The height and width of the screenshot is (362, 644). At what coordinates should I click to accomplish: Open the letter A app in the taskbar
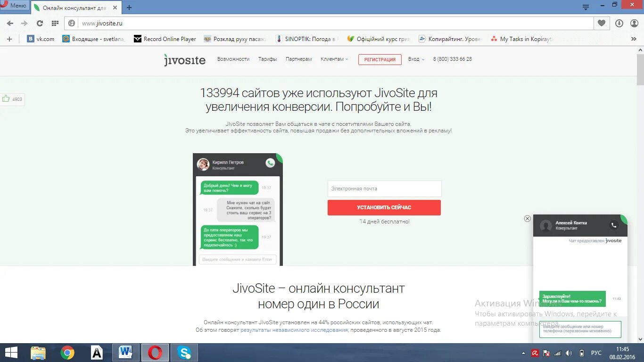coord(97,353)
